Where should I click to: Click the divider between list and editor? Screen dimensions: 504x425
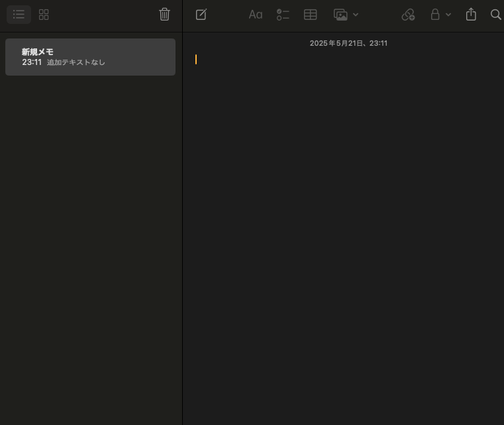pyautogui.click(x=183, y=212)
